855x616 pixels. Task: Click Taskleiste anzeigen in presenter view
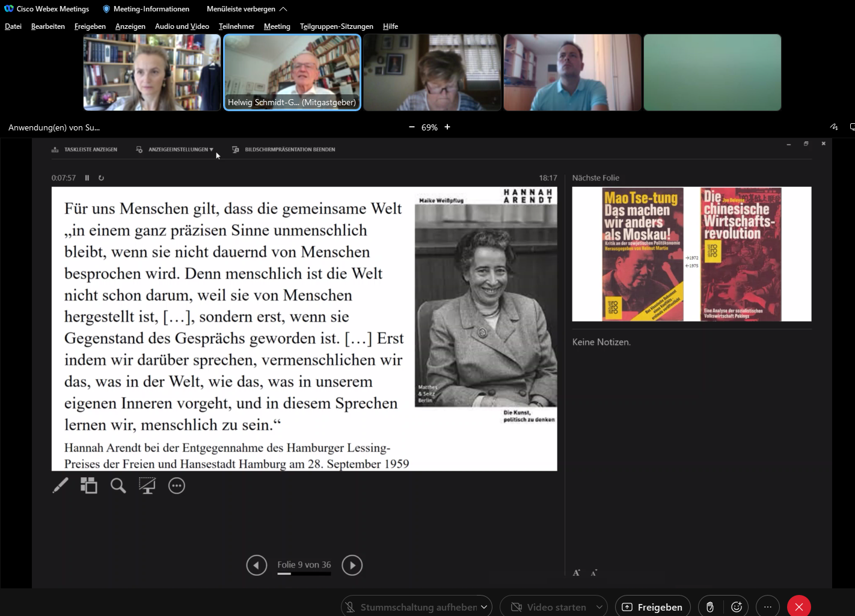point(84,150)
